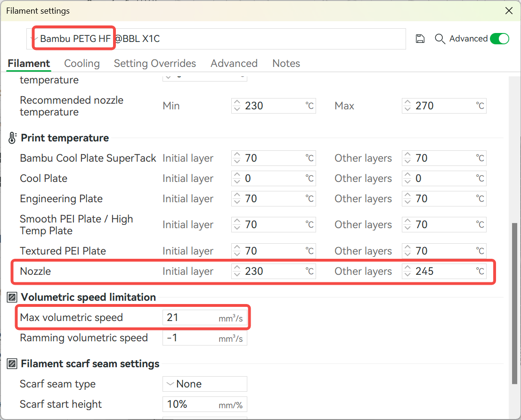Decrease Textured PEI Plate other layers temperature
The image size is (521, 420).
pos(407,255)
